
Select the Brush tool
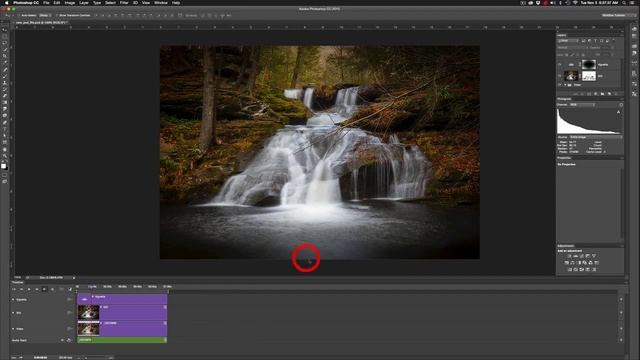5,76
